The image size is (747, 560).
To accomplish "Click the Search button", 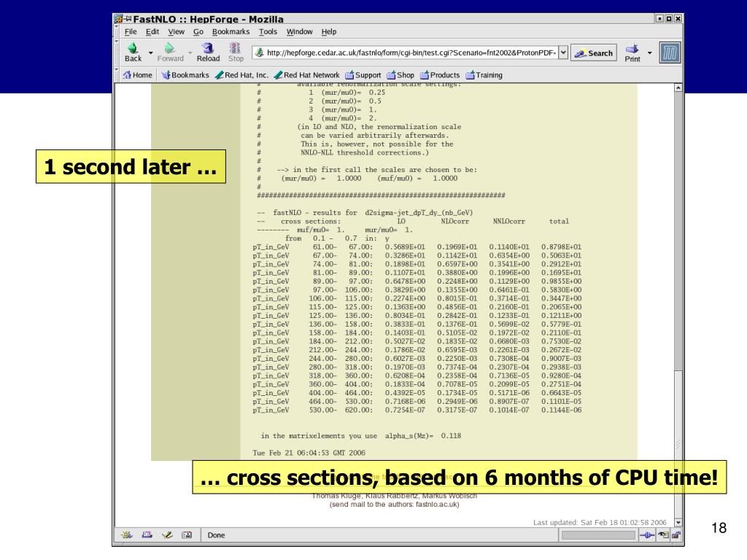I will tap(594, 52).
